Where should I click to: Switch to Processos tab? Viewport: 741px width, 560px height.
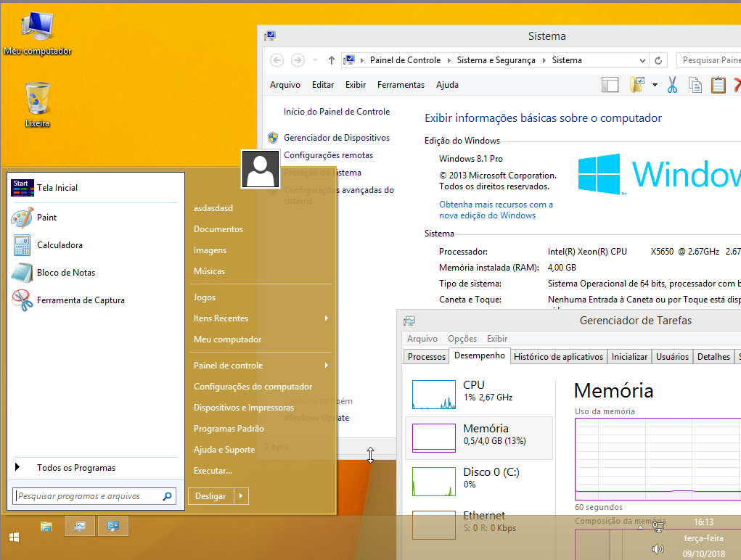coord(426,356)
